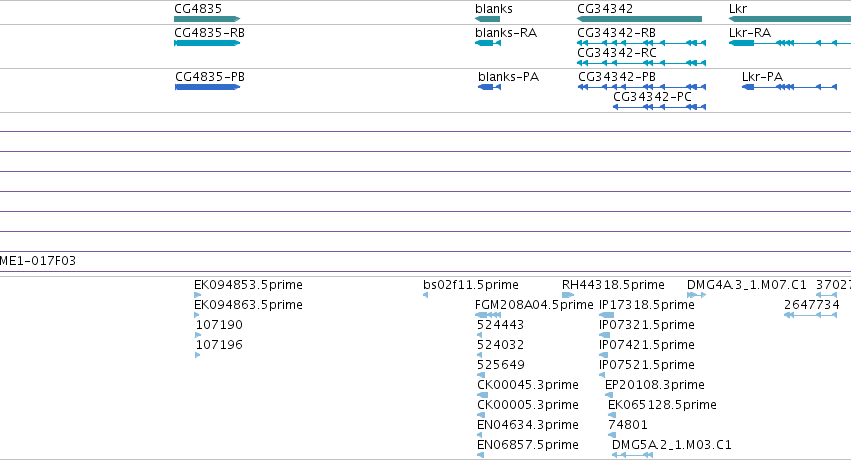The width and height of the screenshot is (851, 460).
Task: Click the CG4835-PB protein glyph
Action: tap(207, 87)
